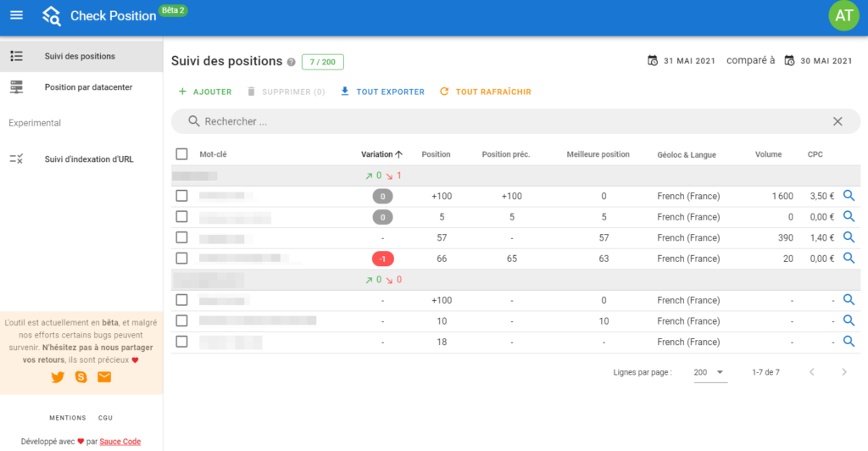
Task: Click magnifier icon on the 1 600 volume row
Action: click(x=849, y=195)
